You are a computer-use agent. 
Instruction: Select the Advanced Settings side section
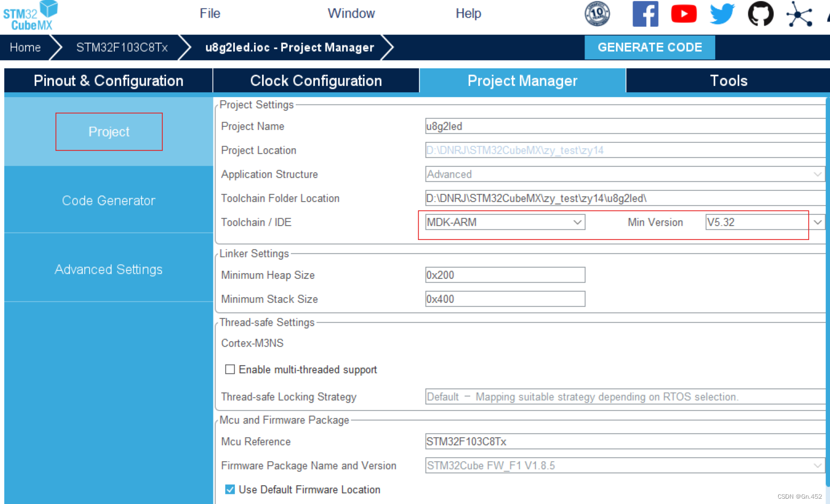(x=108, y=269)
